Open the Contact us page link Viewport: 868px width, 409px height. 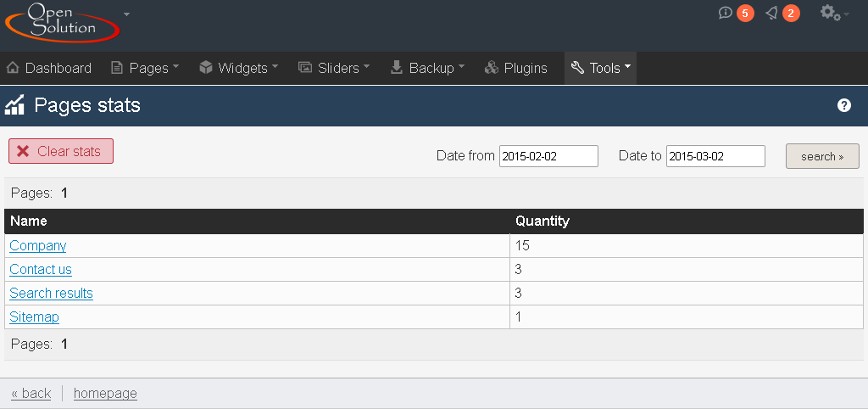coord(41,269)
